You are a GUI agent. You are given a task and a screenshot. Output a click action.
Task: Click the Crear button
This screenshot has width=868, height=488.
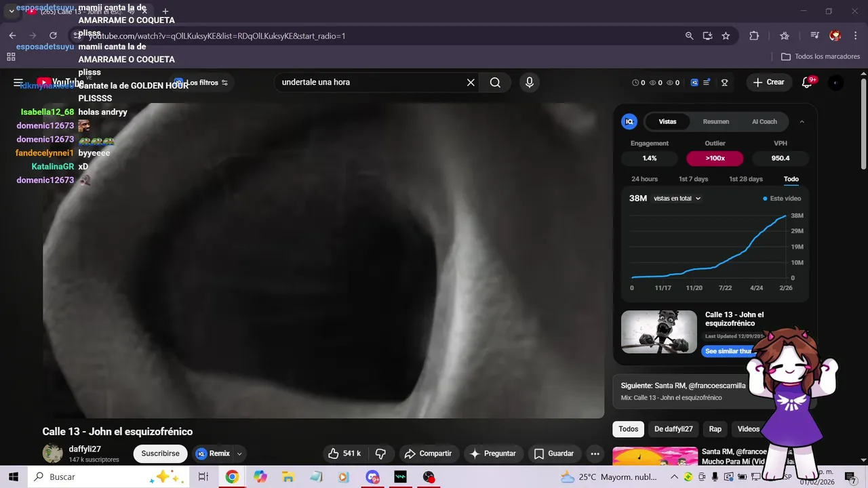coord(768,83)
